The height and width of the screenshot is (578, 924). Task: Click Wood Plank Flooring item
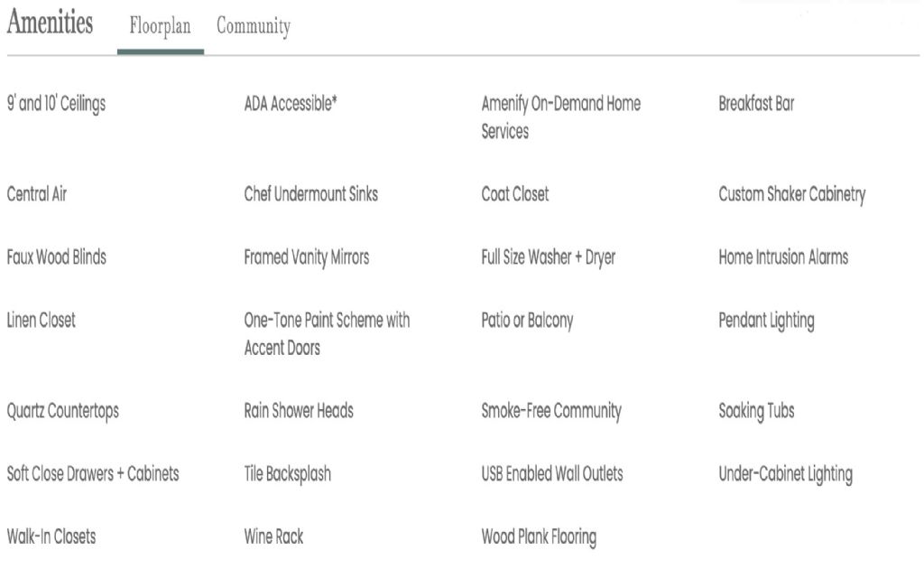[539, 537]
